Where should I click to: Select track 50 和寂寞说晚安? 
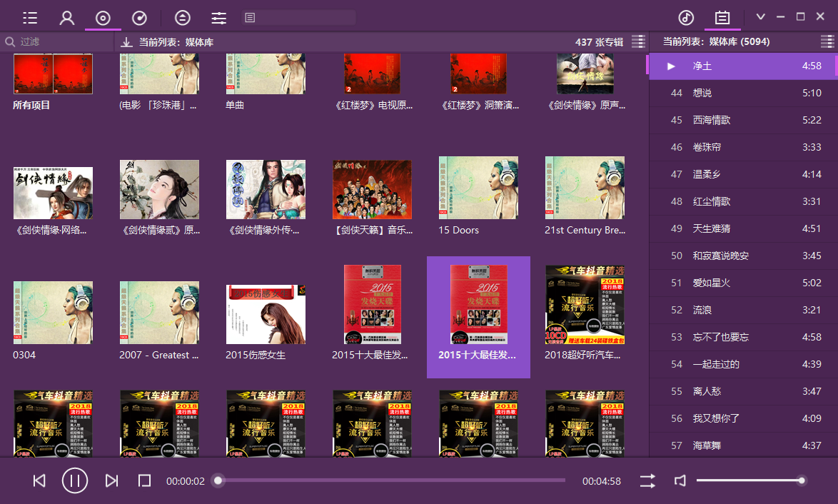tap(743, 256)
